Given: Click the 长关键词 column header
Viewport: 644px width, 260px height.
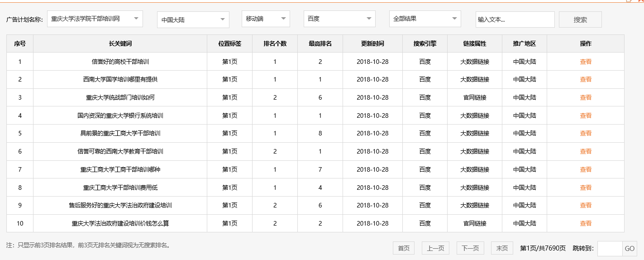Looking at the screenshot, I should (x=120, y=43).
